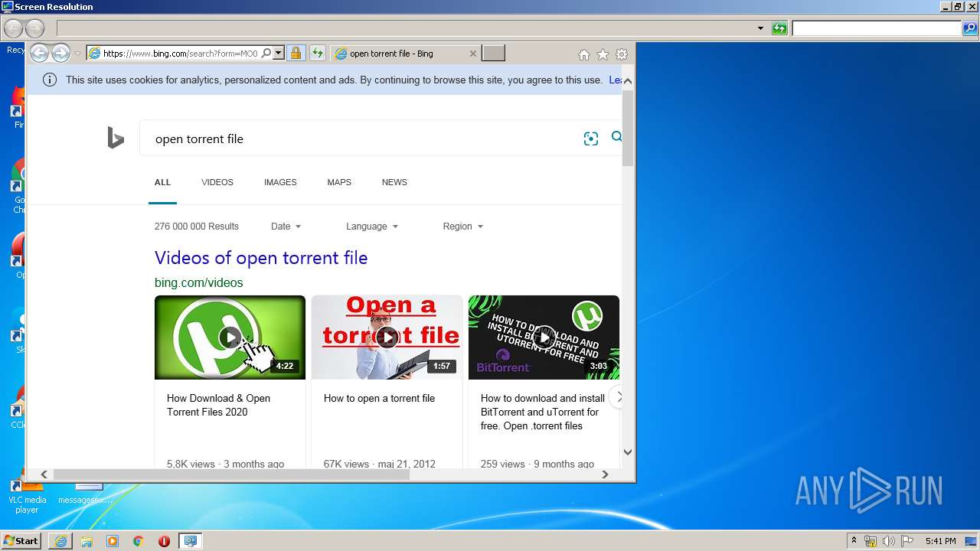The height and width of the screenshot is (551, 980).
Task: Click the Bing search magnifier button
Action: [x=616, y=137]
